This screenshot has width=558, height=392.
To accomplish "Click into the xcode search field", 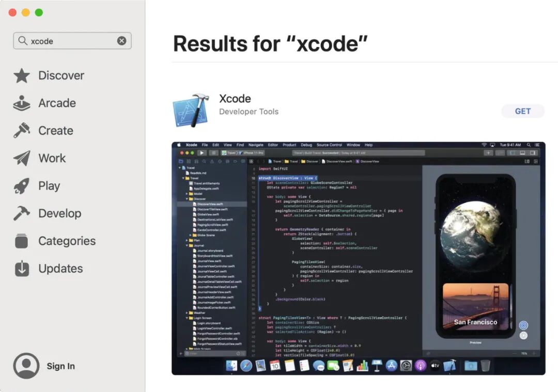I will [x=72, y=41].
